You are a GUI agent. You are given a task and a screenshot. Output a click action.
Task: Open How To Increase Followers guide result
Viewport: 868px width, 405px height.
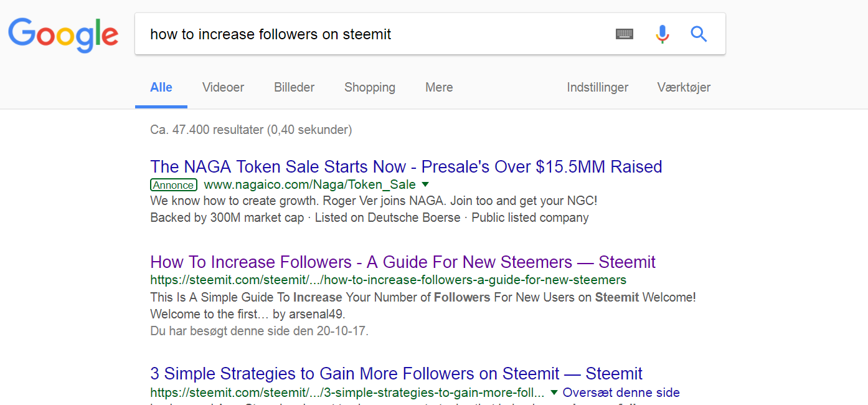[x=403, y=262]
